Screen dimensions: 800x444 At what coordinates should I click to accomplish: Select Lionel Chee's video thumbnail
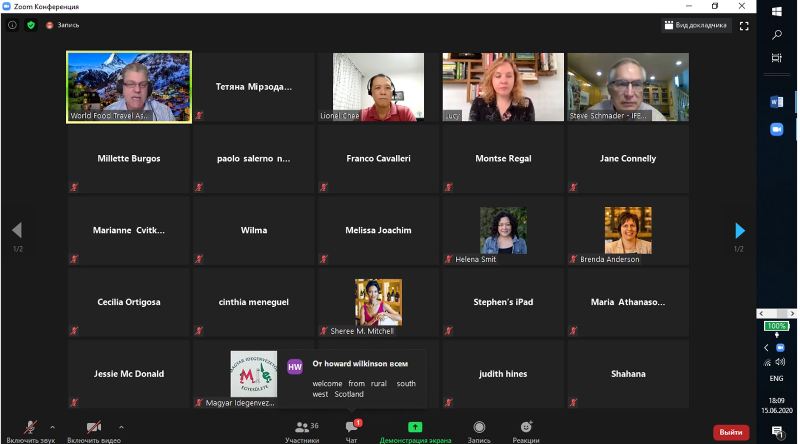(x=378, y=87)
